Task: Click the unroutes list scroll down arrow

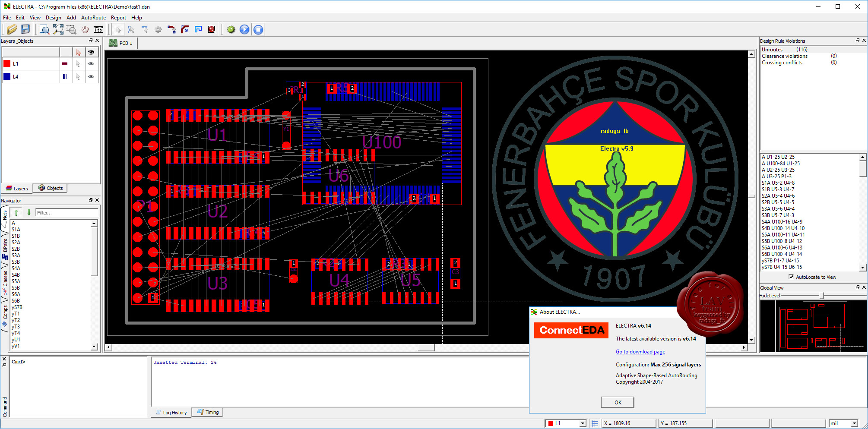Action: coord(862,268)
